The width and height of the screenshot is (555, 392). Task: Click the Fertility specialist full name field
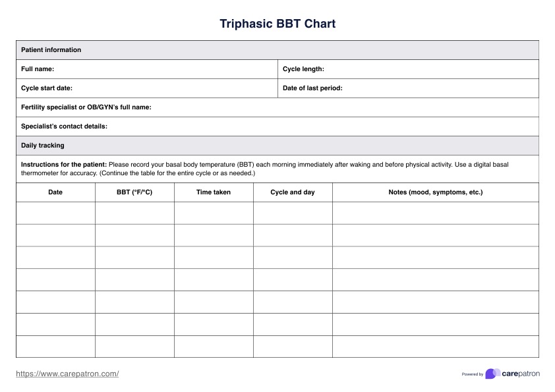point(343,107)
